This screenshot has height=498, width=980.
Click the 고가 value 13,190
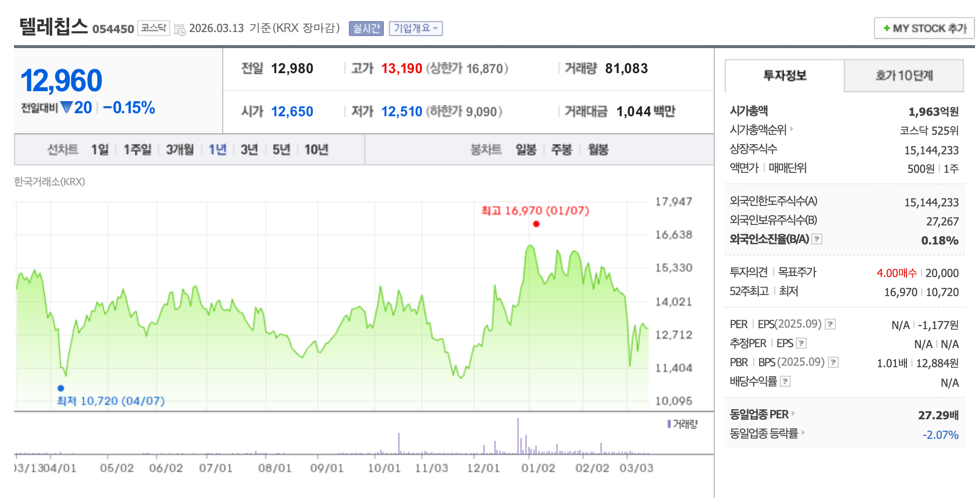[x=402, y=69]
